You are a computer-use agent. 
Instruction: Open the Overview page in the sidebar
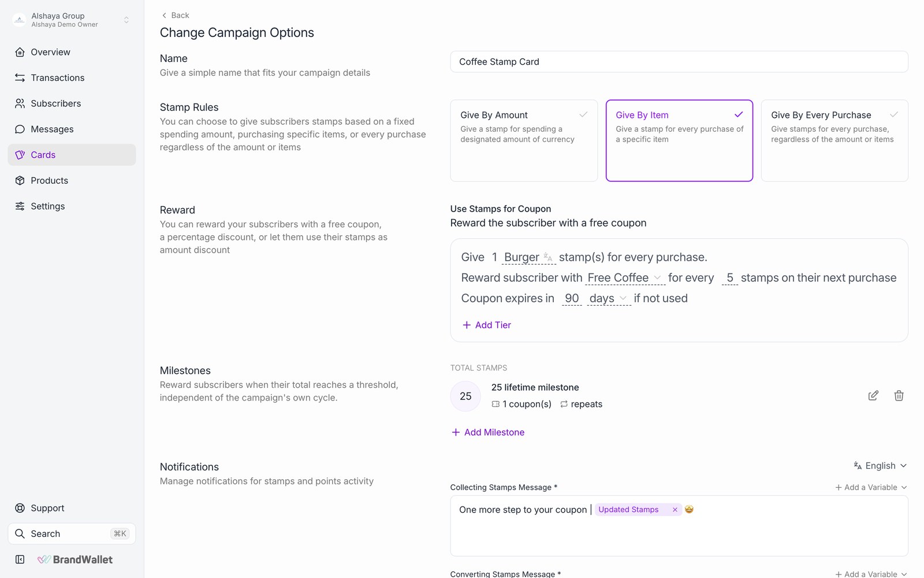click(72, 52)
